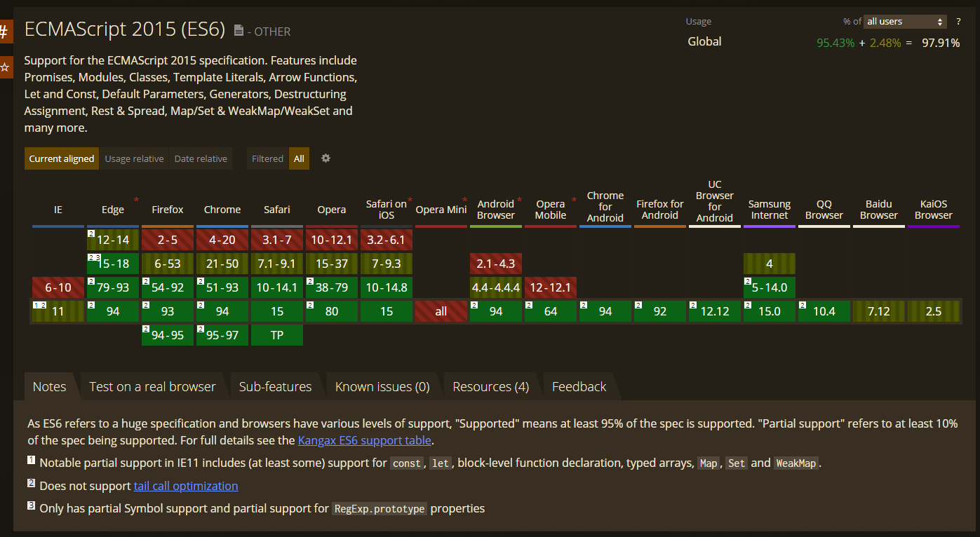The width and height of the screenshot is (980, 537).
Task: Open the Resources (4) tab
Action: (491, 386)
